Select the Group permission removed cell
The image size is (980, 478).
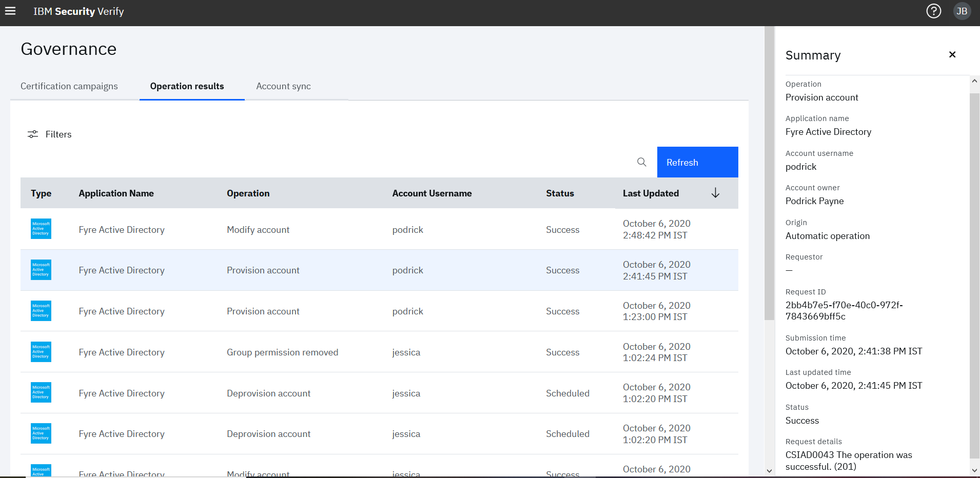(283, 352)
